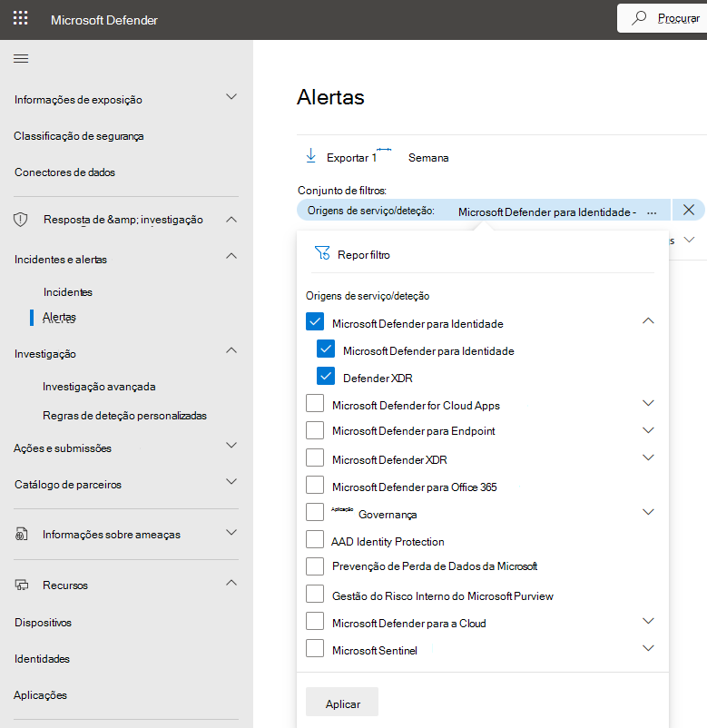The width and height of the screenshot is (707, 728).
Task: Enable the AAD Identity Protection filter checkbox
Action: click(314, 540)
